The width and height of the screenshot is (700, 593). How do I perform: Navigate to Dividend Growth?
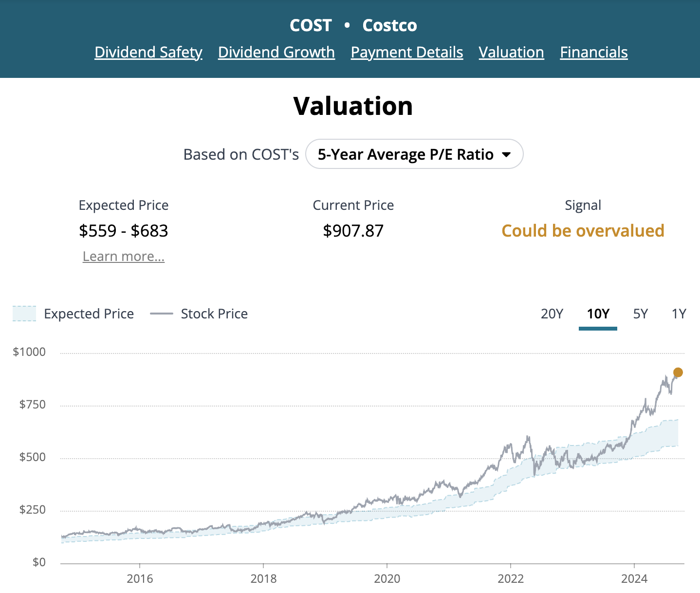click(276, 52)
